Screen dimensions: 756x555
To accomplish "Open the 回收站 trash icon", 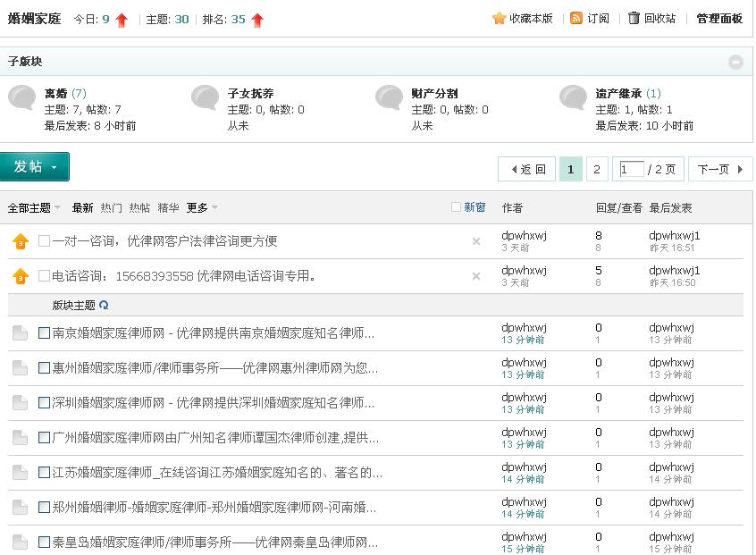I will (x=634, y=18).
